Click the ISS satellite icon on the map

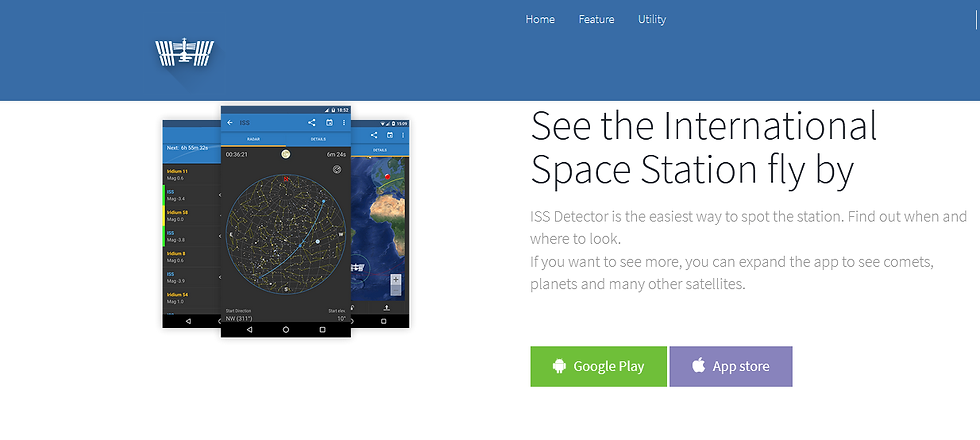[358, 268]
